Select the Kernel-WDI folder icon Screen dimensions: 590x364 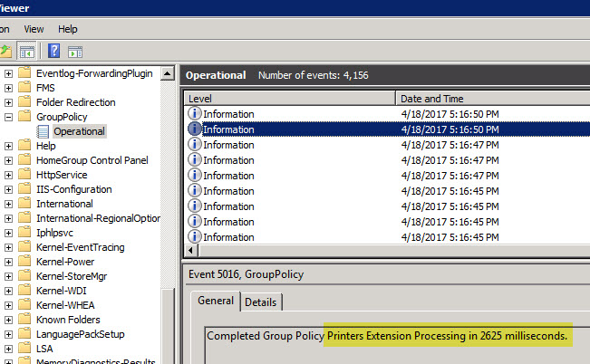[x=24, y=290]
